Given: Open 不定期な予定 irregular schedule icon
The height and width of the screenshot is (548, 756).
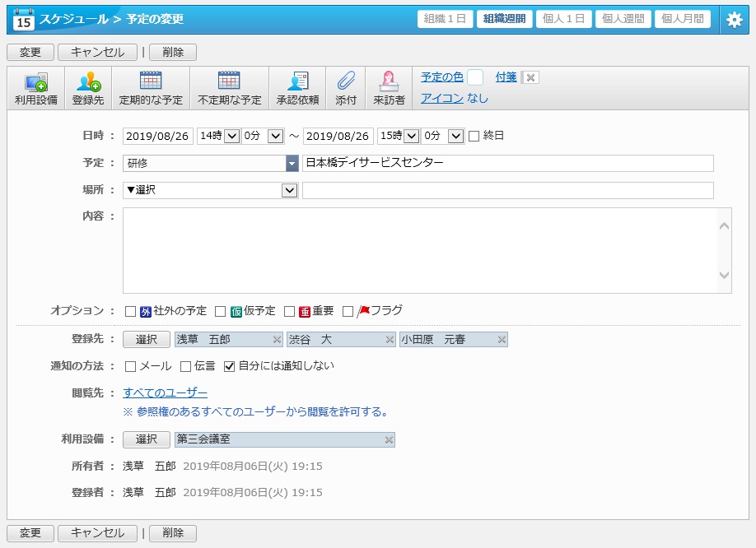Looking at the screenshot, I should point(230,89).
